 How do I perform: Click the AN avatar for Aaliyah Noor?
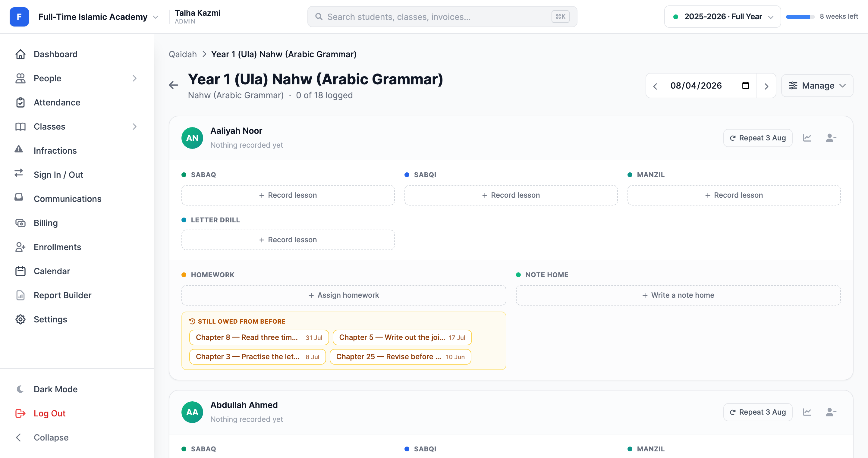tap(192, 138)
